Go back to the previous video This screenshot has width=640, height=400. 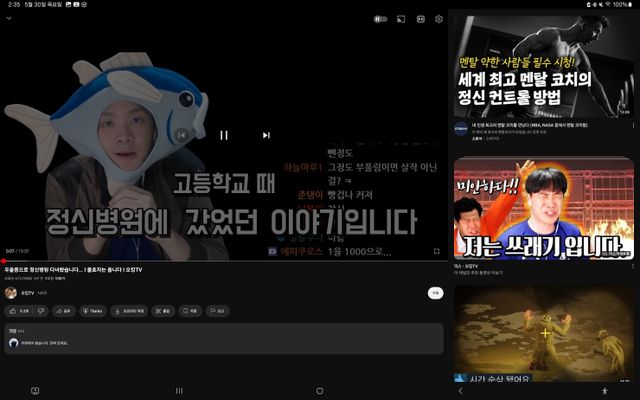[x=182, y=135]
